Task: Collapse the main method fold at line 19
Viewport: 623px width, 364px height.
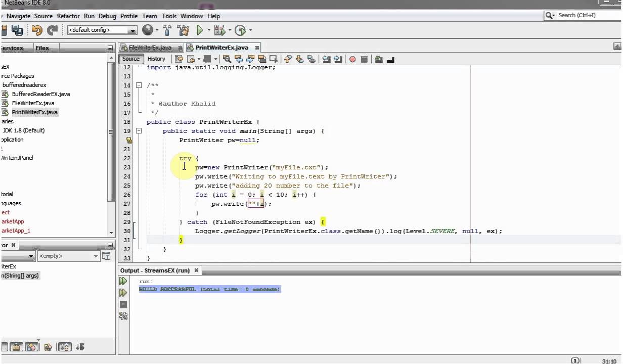Action: click(139, 131)
